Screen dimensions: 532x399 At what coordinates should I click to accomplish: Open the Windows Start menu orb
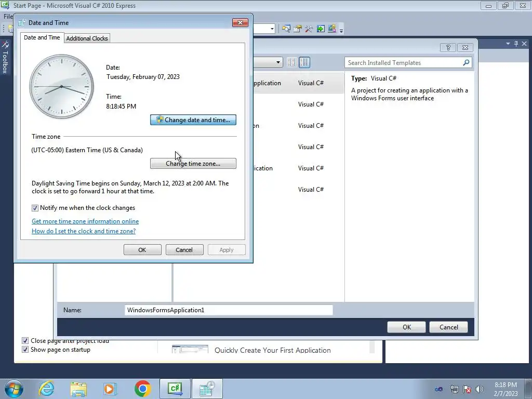[14, 389]
